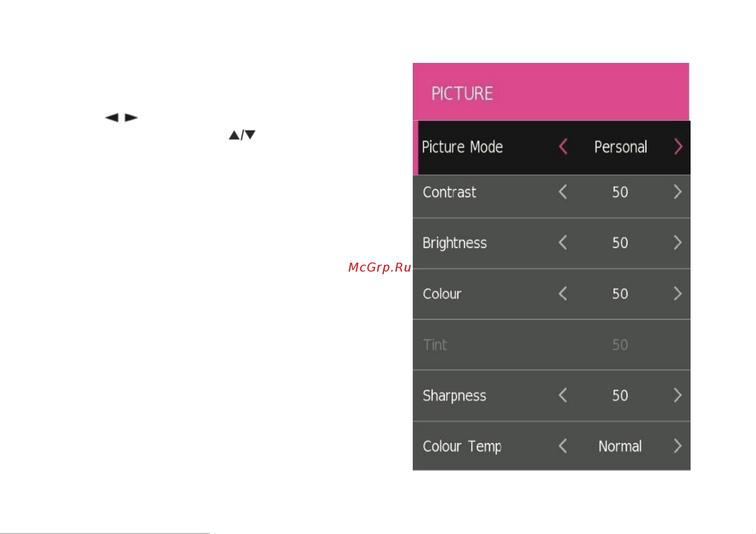Increase Contrast with its right arrow
756x534 pixels.
[677, 192]
